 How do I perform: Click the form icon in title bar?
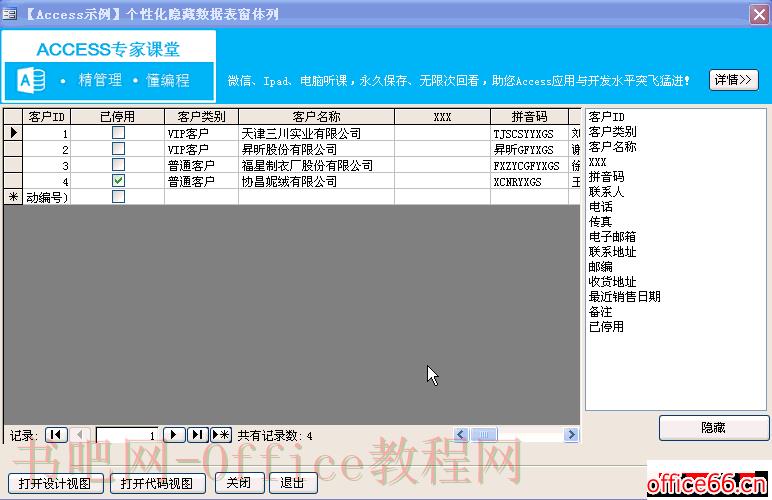9,14
